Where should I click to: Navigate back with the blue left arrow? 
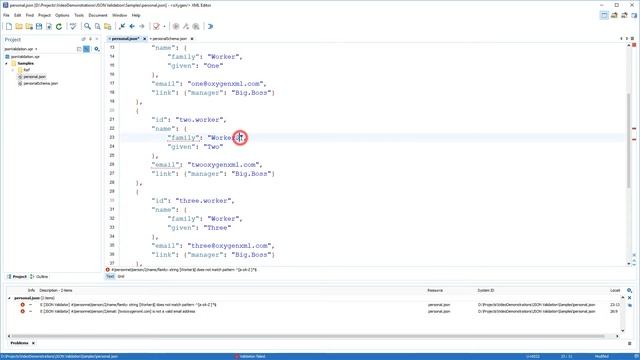(x=132, y=27)
